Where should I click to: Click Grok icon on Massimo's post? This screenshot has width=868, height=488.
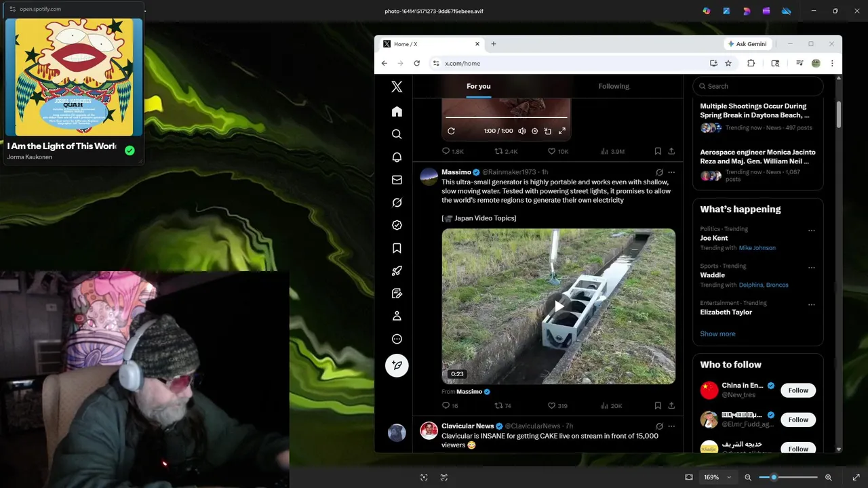[659, 172]
